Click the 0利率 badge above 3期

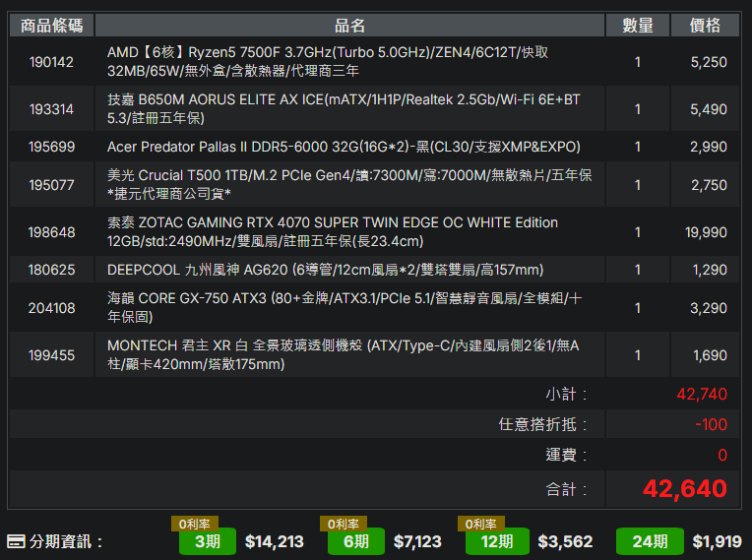[x=195, y=524]
